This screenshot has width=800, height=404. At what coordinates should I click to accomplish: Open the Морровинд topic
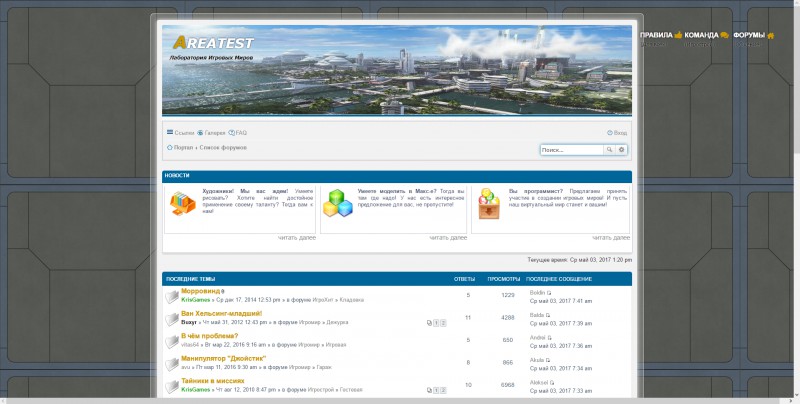(201, 291)
